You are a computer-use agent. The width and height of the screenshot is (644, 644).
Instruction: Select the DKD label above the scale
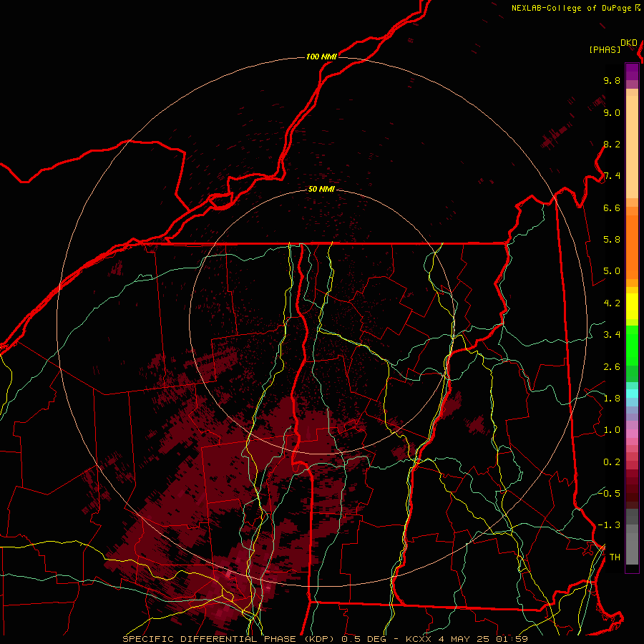[629, 43]
